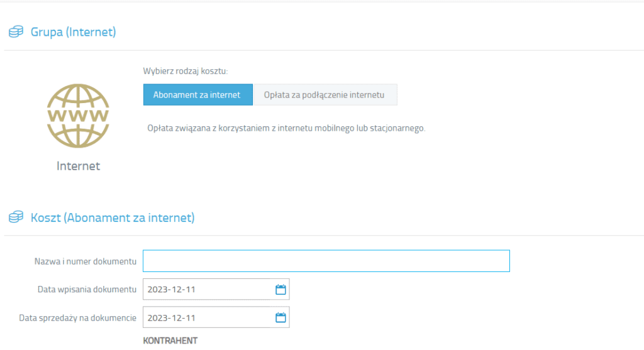Click the golden WWW globe icon
The width and height of the screenshot is (644, 350).
pos(78,116)
